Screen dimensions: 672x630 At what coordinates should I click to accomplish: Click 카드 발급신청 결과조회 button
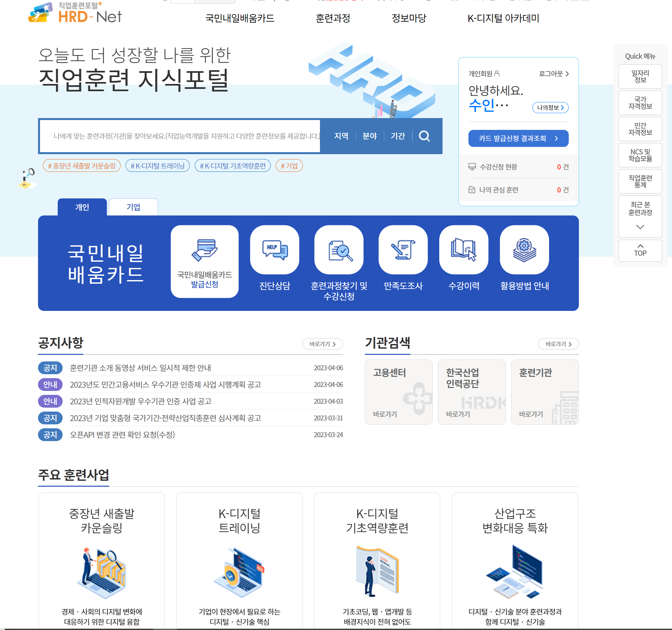click(x=518, y=138)
